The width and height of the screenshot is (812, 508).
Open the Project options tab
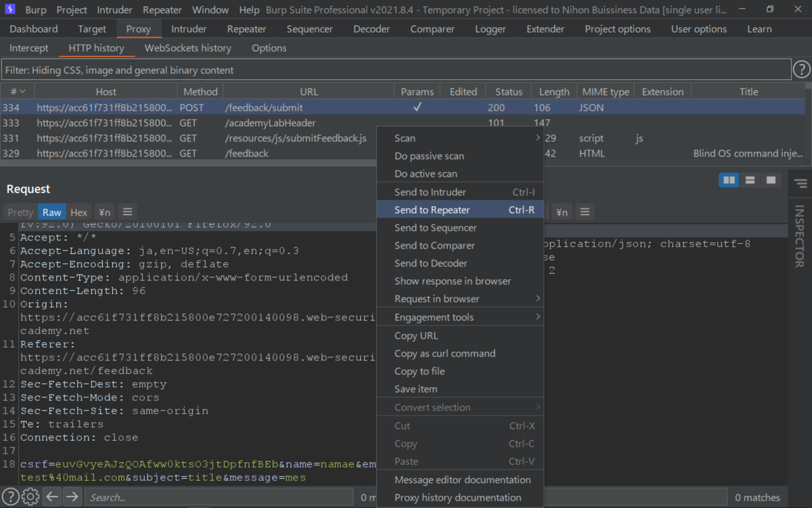tap(618, 29)
